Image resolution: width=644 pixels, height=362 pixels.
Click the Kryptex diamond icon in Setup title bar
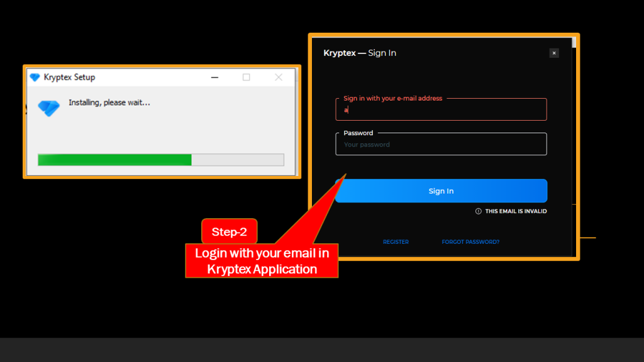(x=35, y=77)
